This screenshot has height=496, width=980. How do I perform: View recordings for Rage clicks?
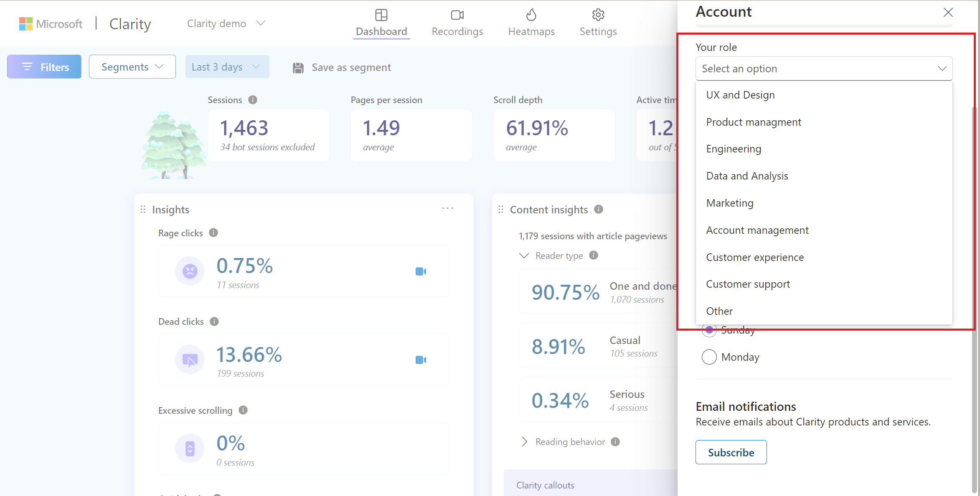click(421, 271)
